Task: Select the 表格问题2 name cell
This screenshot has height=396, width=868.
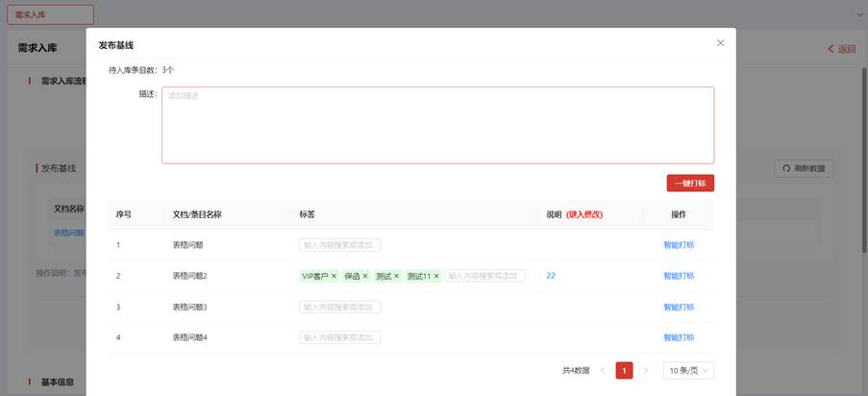Action: click(x=190, y=276)
